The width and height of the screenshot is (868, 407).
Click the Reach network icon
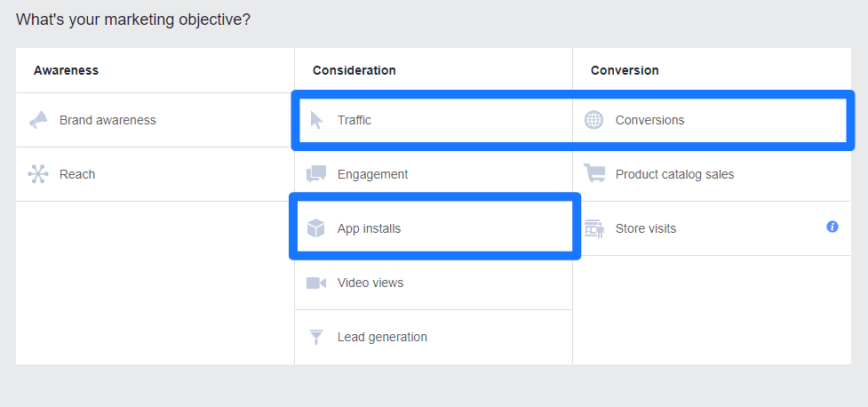[38, 174]
